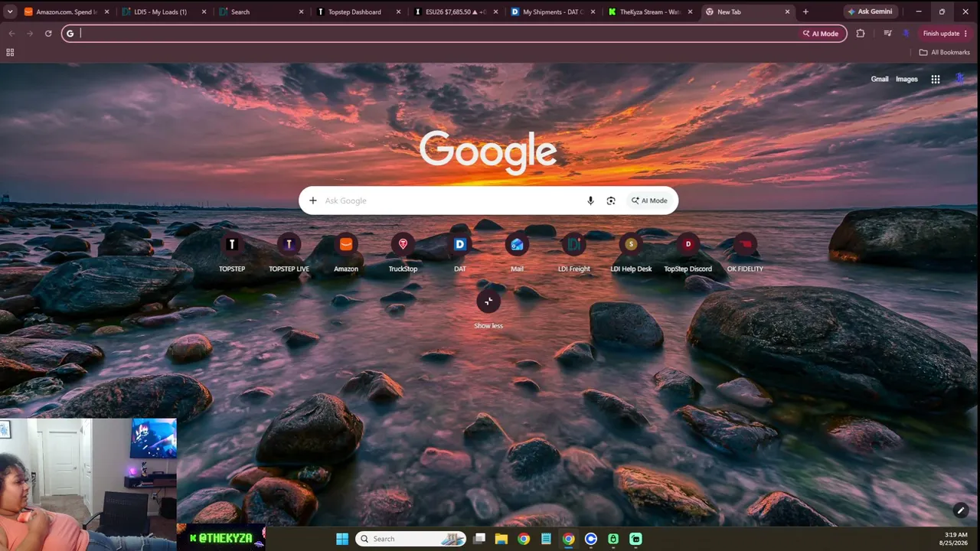Click AI Mode in the address bar

[x=821, y=34]
